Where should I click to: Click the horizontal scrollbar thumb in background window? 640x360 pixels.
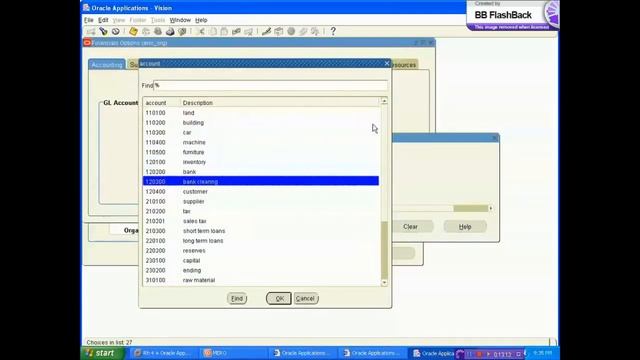tap(471, 209)
